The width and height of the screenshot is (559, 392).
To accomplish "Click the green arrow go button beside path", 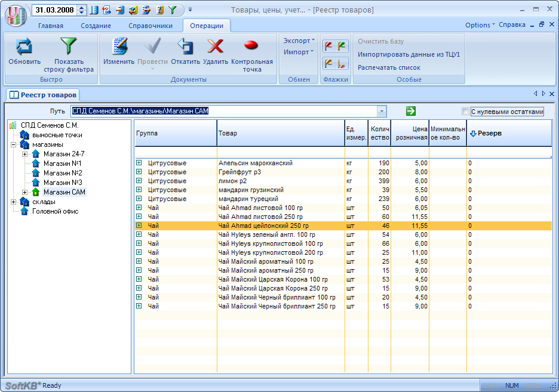I will tap(411, 111).
